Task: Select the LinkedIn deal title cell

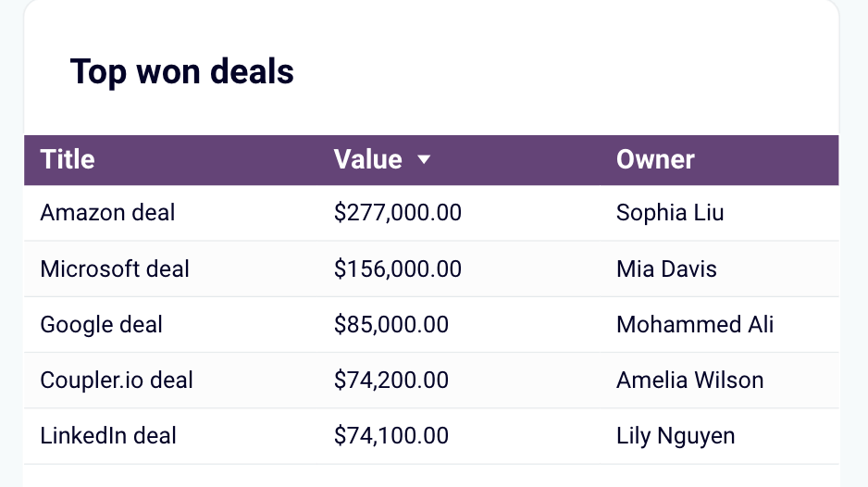Action: pyautogui.click(x=108, y=435)
